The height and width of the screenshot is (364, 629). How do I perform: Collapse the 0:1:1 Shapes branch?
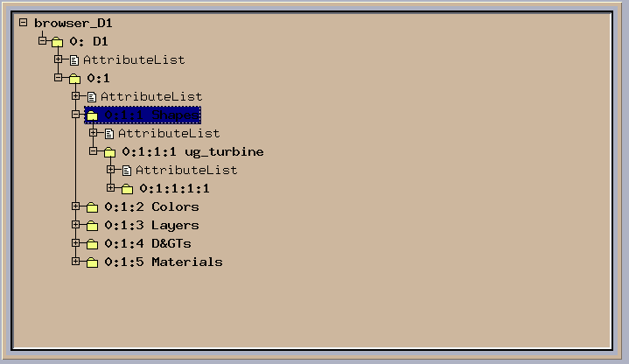76,115
